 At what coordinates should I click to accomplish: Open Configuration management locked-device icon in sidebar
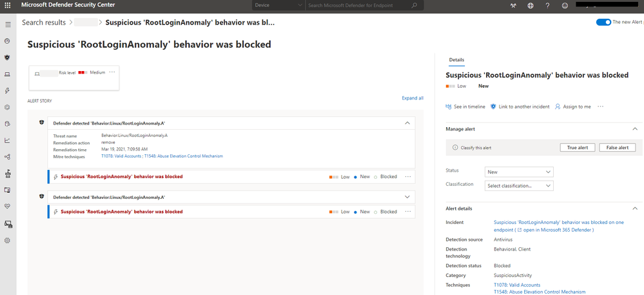[x=8, y=224]
